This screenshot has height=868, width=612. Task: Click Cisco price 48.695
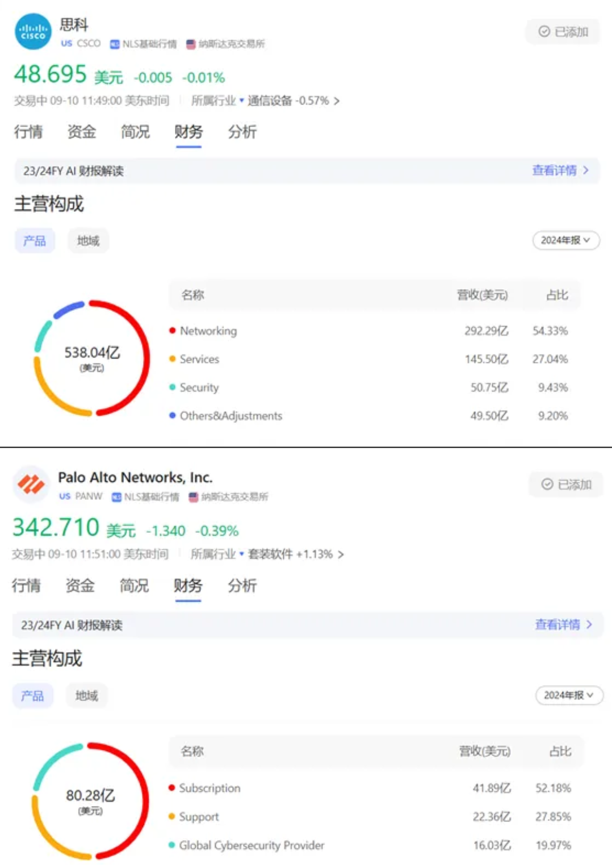coord(51,74)
